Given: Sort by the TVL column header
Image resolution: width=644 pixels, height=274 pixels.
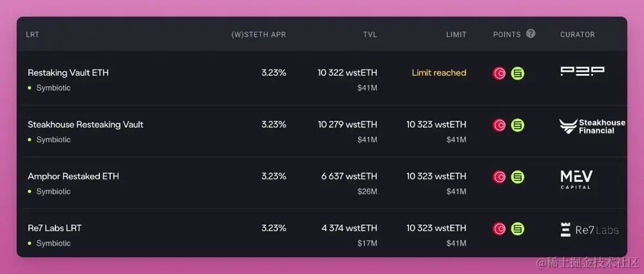Looking at the screenshot, I should point(370,34).
